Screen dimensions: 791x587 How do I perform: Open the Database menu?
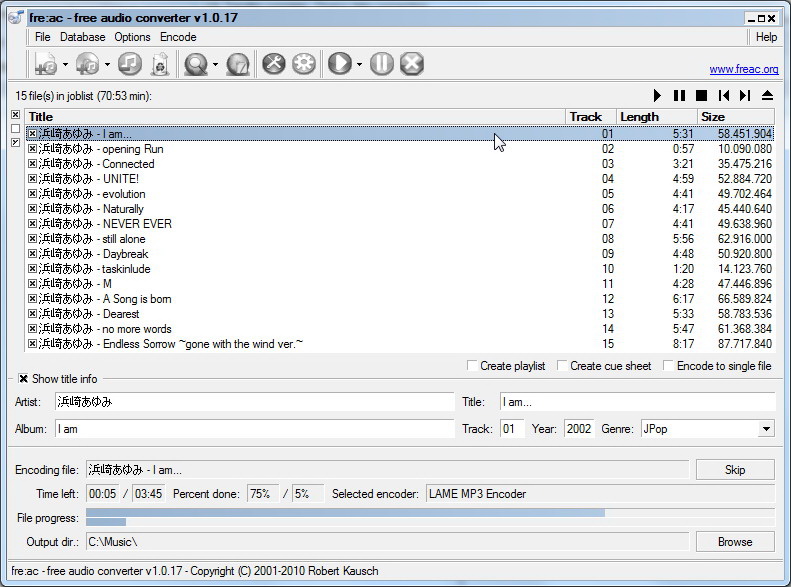coord(82,37)
